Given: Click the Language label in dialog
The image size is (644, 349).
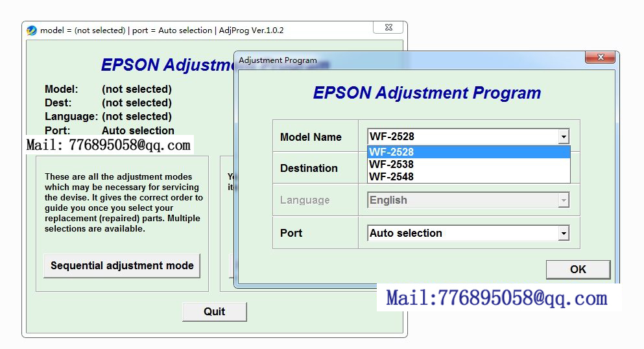Looking at the screenshot, I should 305,200.
